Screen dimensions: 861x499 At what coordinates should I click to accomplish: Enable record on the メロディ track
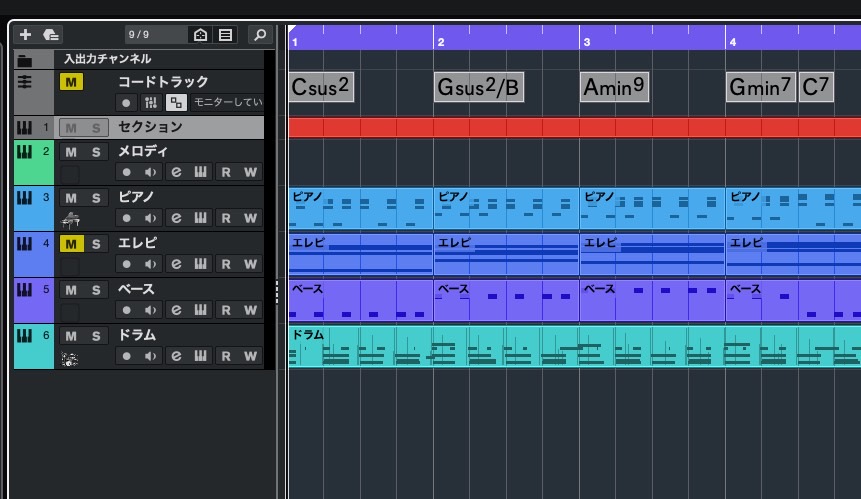(126, 172)
